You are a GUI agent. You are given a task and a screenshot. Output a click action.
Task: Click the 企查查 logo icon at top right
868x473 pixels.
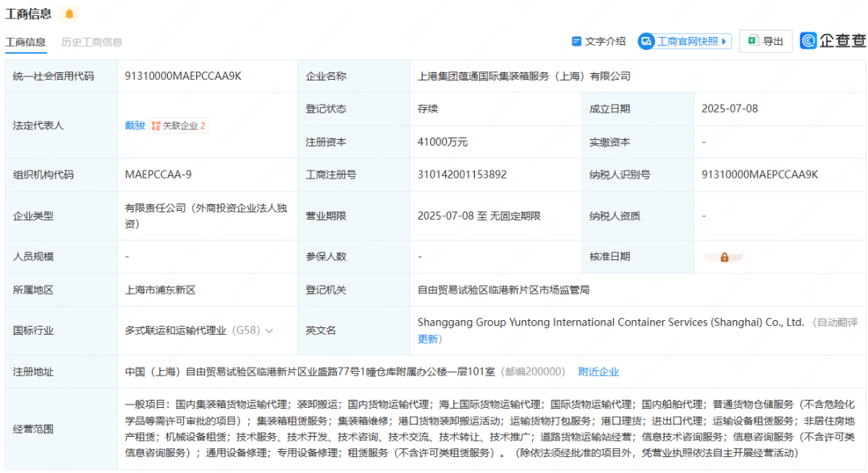click(809, 42)
